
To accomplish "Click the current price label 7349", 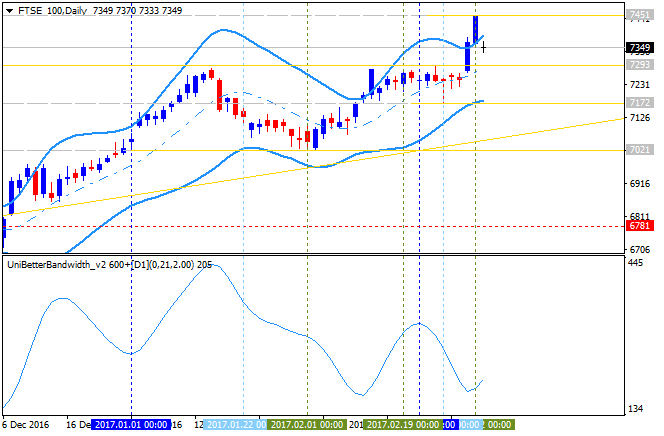I will 640,47.
